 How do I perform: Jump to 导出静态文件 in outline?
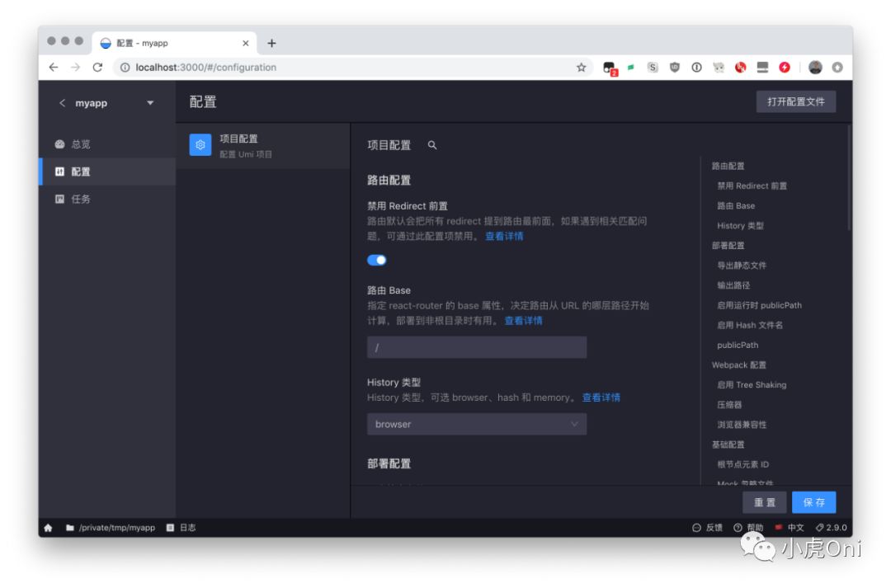point(742,266)
